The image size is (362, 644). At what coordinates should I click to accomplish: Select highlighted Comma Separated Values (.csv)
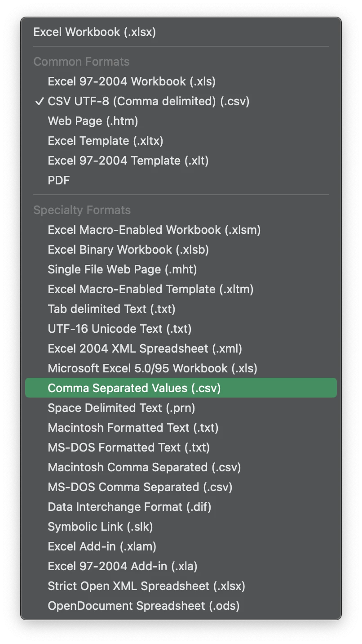[181, 388]
